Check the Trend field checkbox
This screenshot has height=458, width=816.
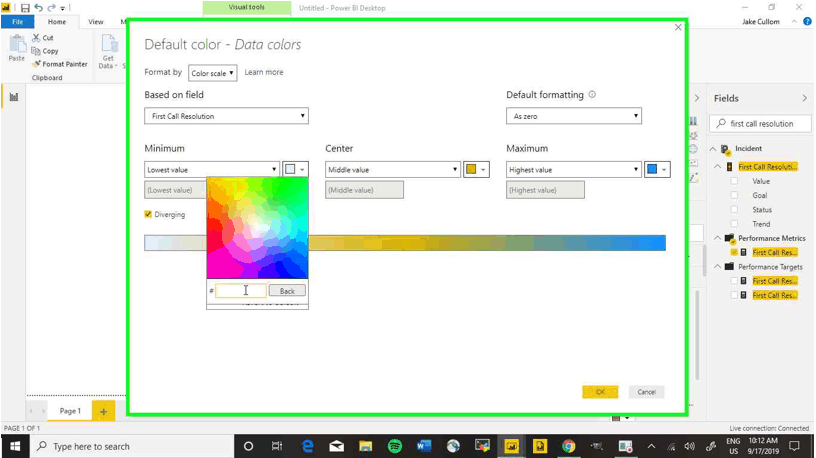click(x=734, y=224)
